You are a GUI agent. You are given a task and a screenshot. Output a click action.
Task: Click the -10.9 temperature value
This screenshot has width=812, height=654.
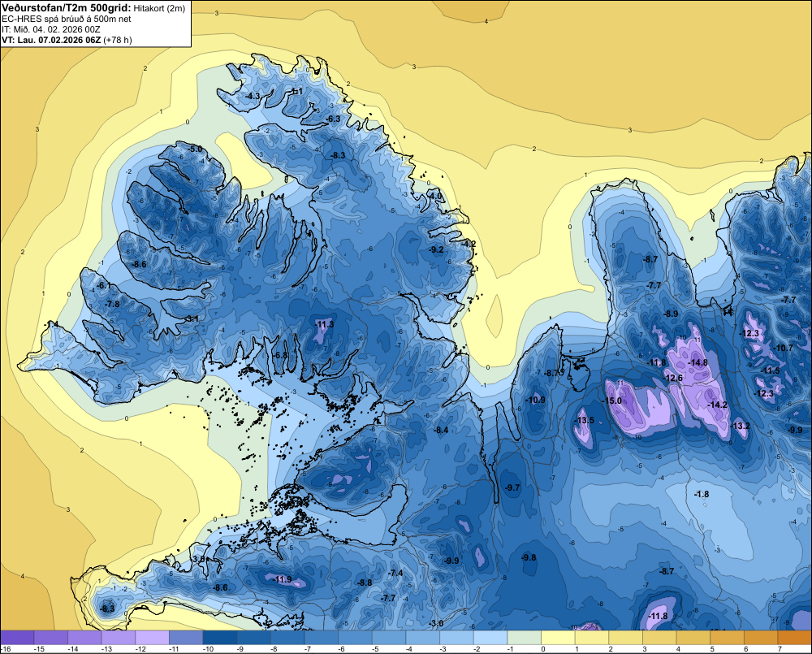pos(535,400)
